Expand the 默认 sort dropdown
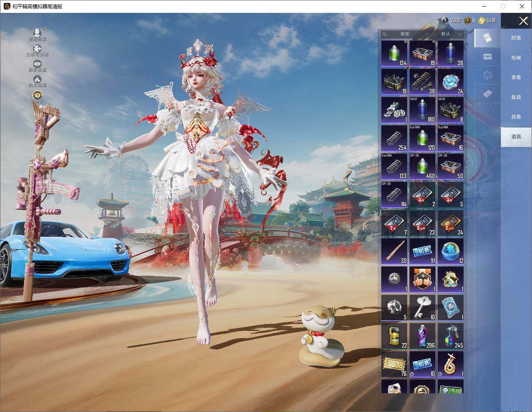This screenshot has height=412, width=532. pyautogui.click(x=451, y=34)
